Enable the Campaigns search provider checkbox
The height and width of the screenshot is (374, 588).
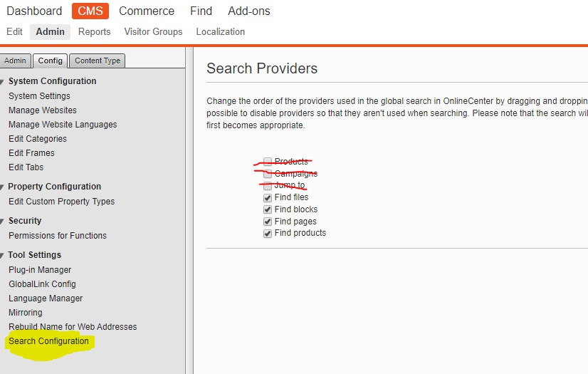tap(268, 174)
